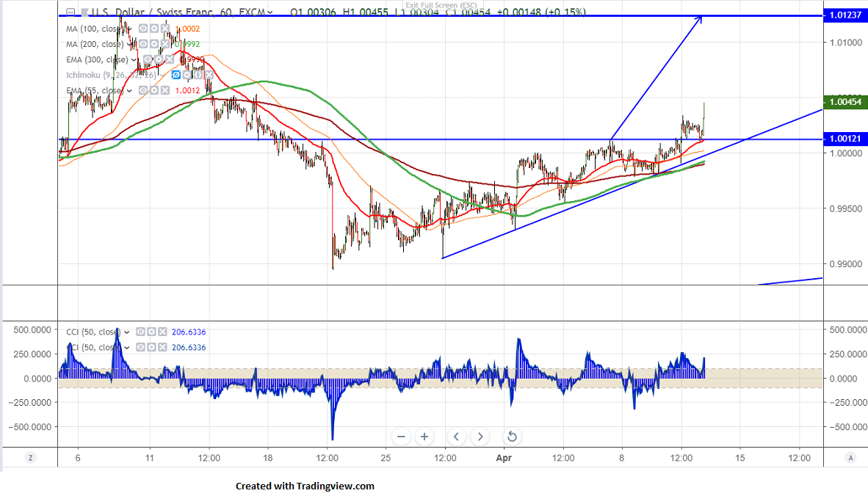Screen dimensions: 868x496
Task: Expand the MA (200, close) chevron
Action: tap(129, 44)
